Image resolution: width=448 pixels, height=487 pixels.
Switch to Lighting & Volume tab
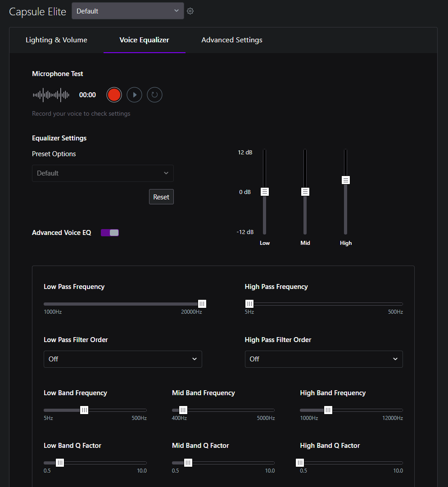(56, 40)
